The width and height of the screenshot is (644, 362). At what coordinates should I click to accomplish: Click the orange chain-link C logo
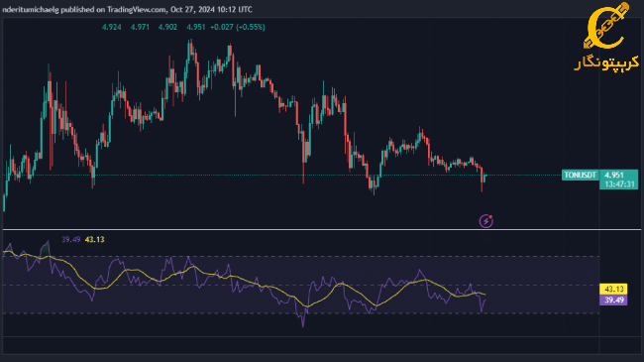(x=606, y=26)
